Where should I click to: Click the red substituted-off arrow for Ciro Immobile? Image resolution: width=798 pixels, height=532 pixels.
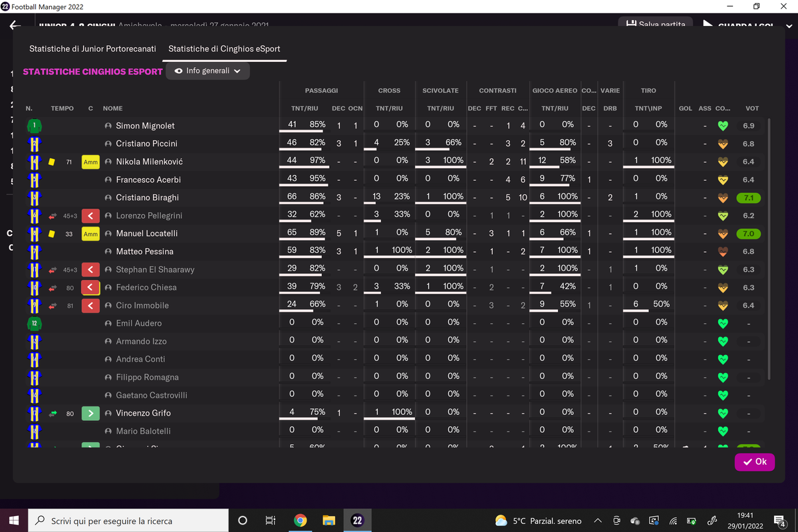click(x=90, y=305)
